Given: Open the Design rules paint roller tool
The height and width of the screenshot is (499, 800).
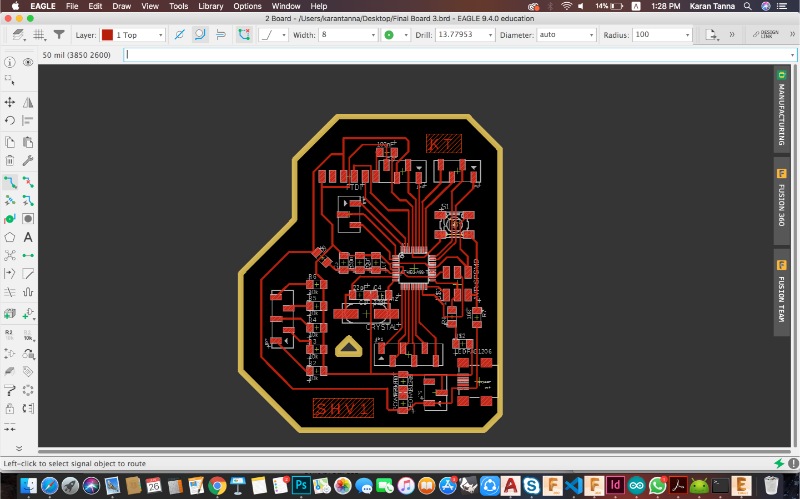Looking at the screenshot, I should pyautogui.click(x=10, y=390).
